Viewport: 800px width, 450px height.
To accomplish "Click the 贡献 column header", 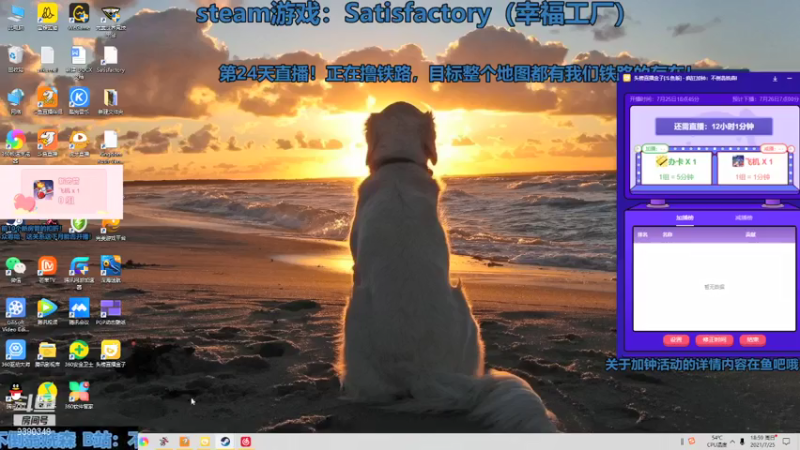I will click(750, 235).
